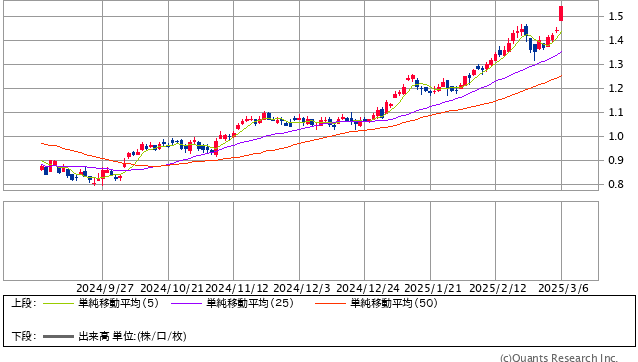Click the gray volume swatch in legend

(59, 337)
